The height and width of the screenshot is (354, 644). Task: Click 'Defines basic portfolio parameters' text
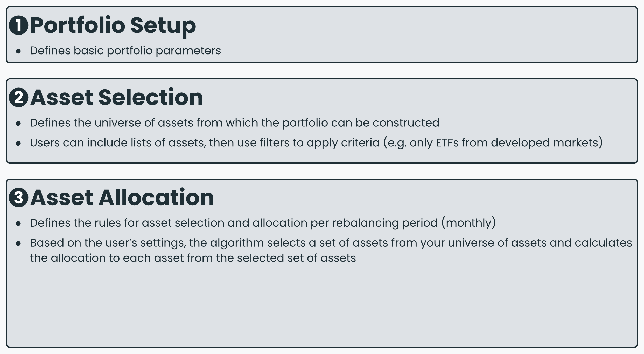[x=125, y=51]
